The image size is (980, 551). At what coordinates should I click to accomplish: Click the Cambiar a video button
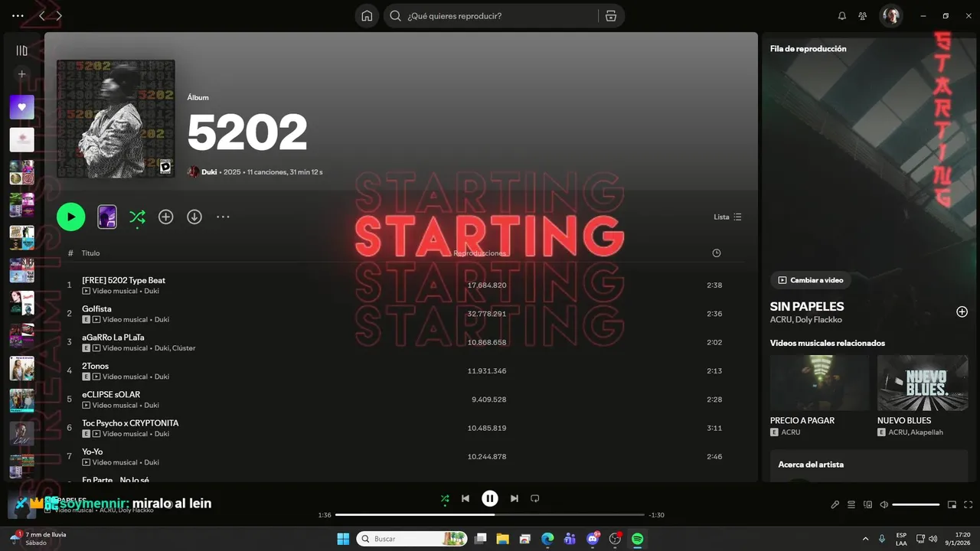tap(810, 280)
